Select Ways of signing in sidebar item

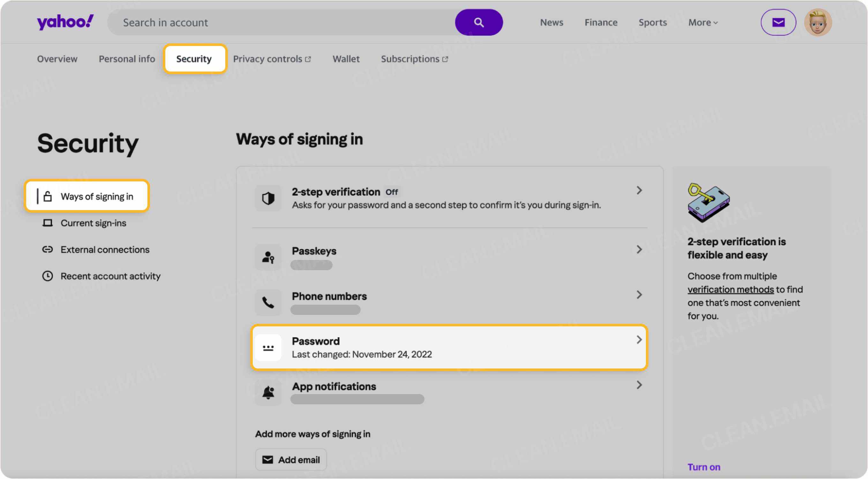[x=87, y=196]
